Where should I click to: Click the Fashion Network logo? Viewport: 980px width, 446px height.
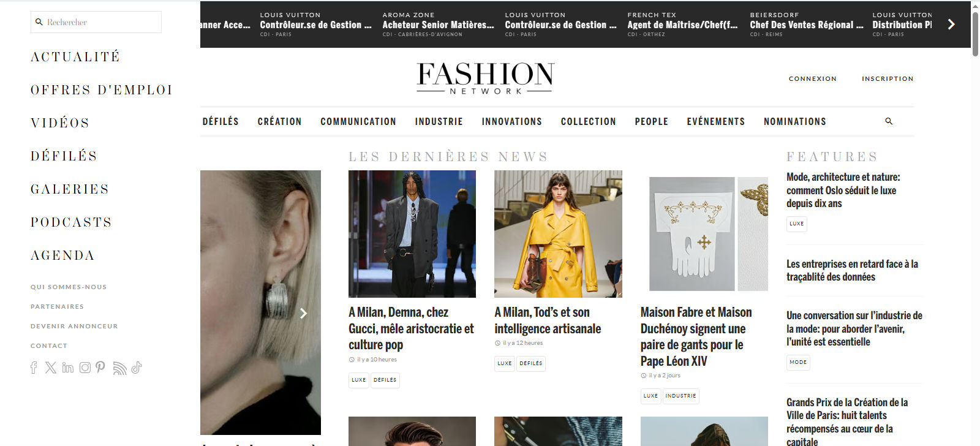[x=485, y=78]
